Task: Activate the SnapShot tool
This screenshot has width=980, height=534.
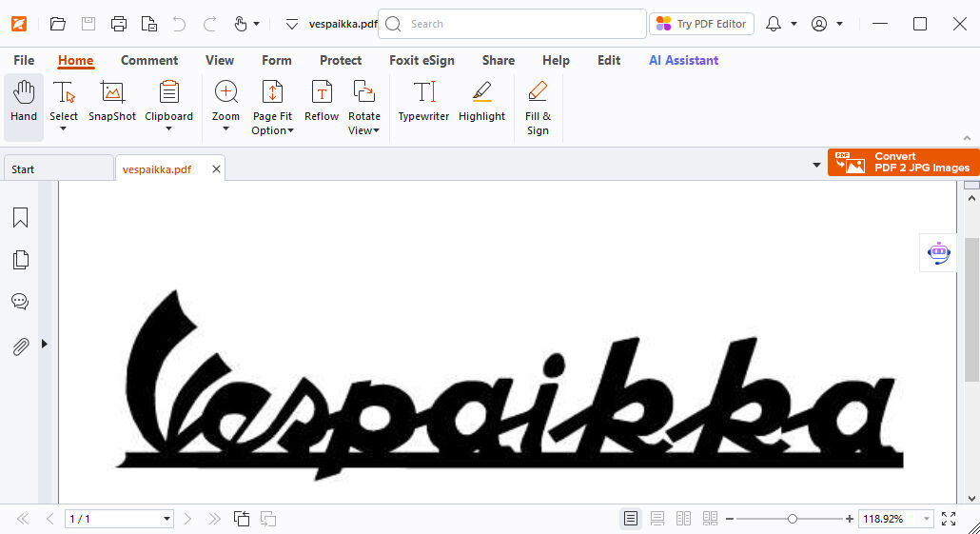Action: point(112,101)
